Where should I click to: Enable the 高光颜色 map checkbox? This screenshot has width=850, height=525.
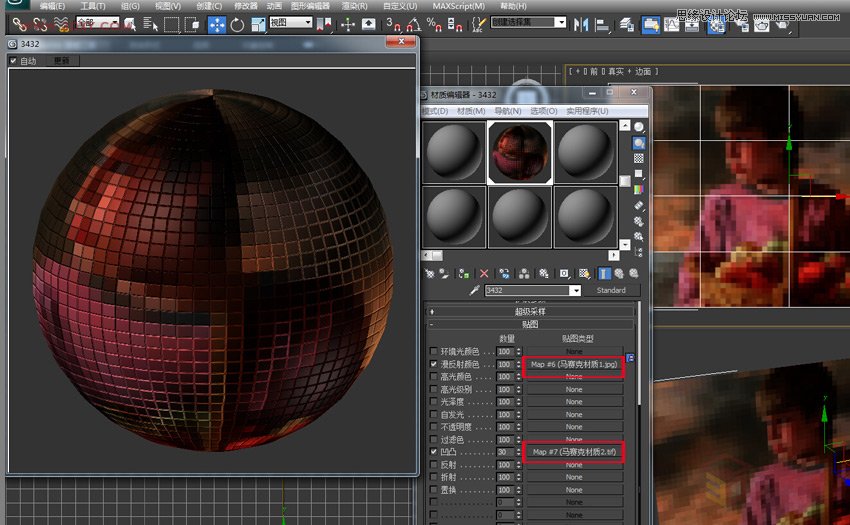[433, 376]
